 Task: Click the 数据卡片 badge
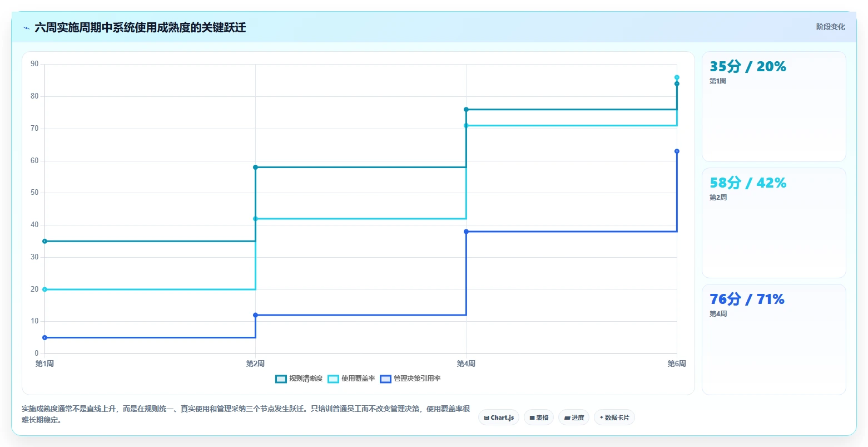(614, 417)
